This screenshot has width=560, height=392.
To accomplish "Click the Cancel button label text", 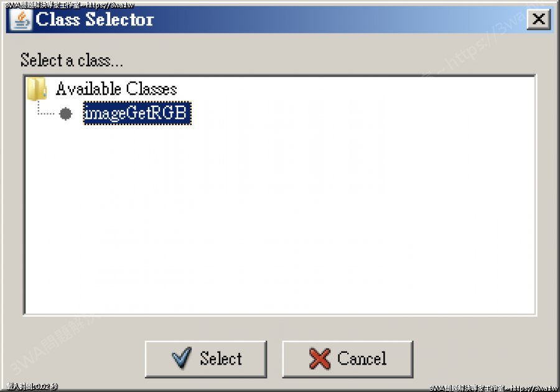I will pos(362,358).
